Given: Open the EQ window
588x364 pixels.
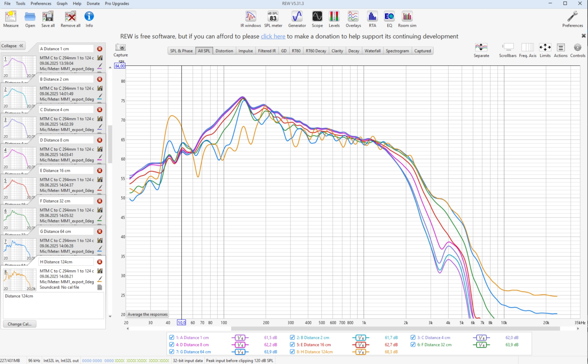Looking at the screenshot, I should coord(389,19).
